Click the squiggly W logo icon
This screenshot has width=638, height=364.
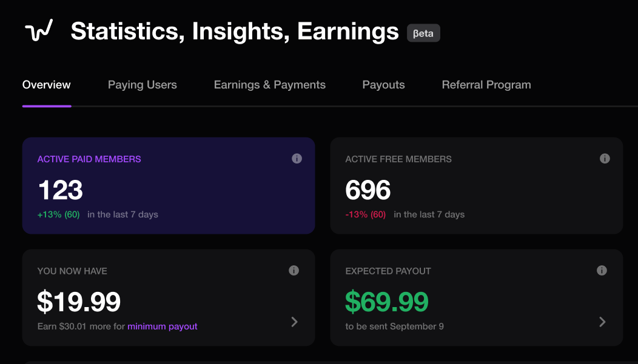click(39, 30)
